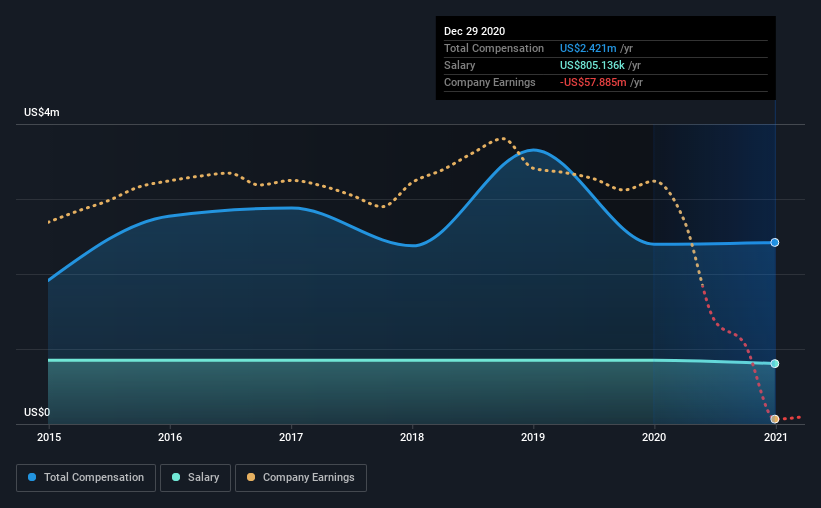Click the 2017 x-axis label
Screen dimensions: 821x508
point(291,437)
